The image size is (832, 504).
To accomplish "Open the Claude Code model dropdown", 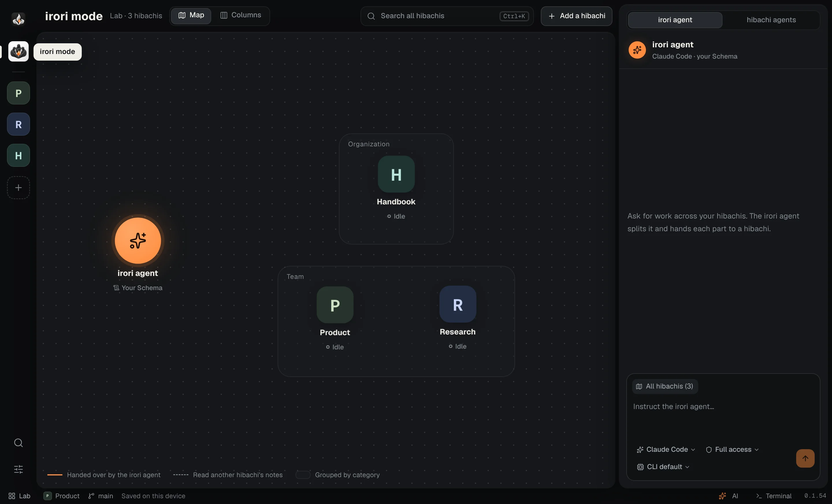I will (666, 449).
